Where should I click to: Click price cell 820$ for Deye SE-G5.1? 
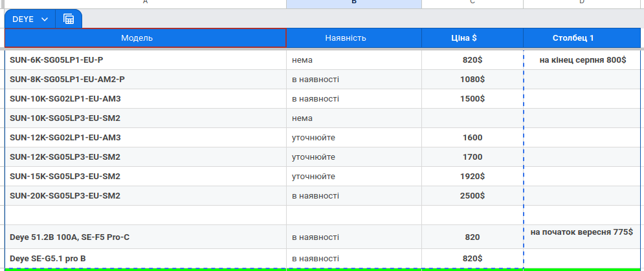[472, 259]
